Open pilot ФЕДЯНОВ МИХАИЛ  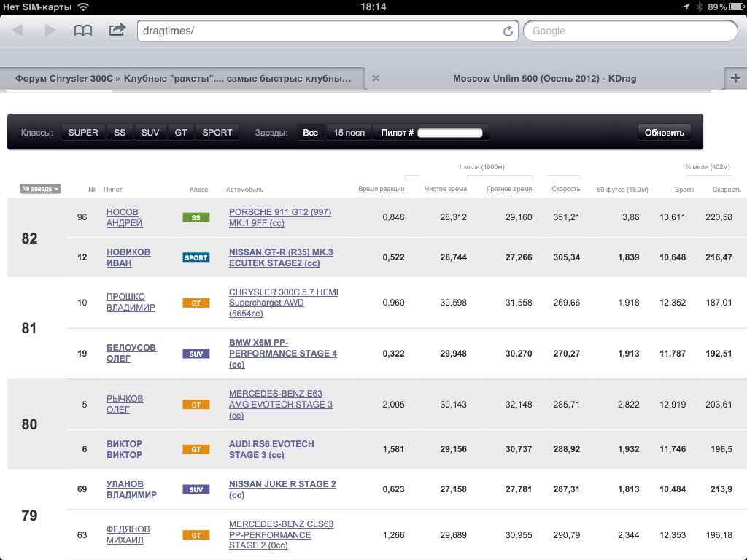128,534
